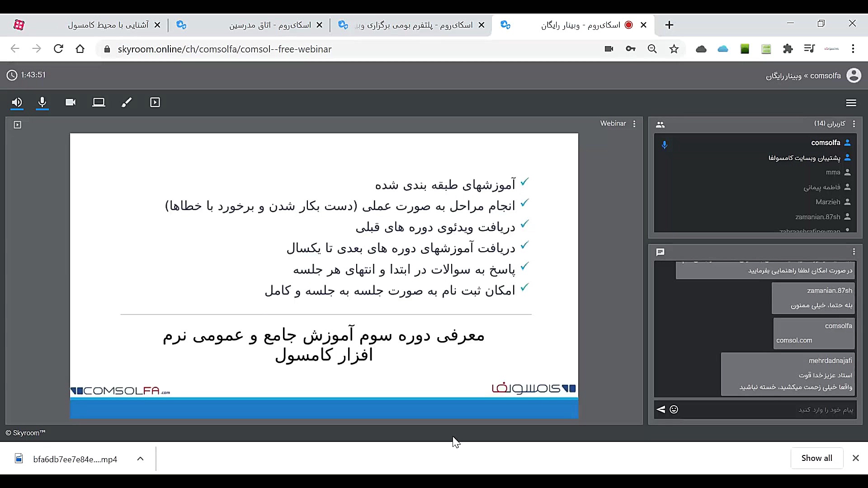Toggle comsolfa's microphone in the user list
868x488 pixels.
pyautogui.click(x=665, y=145)
